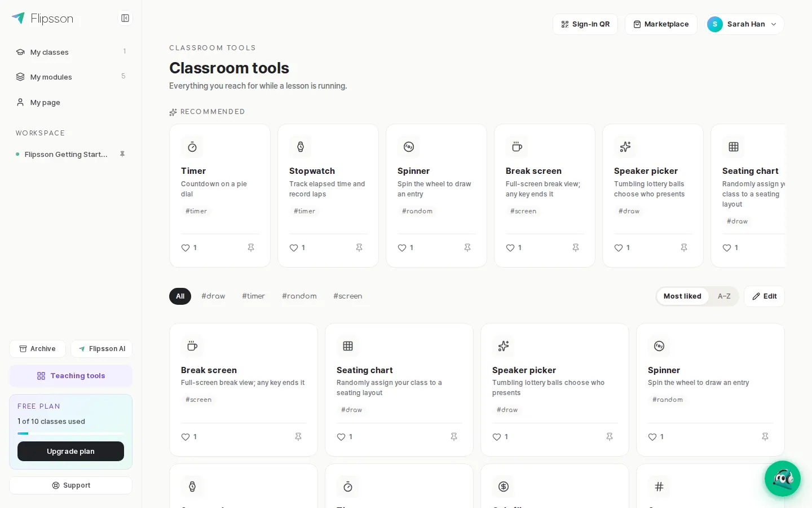Click the Flipsson logo
The width and height of the screenshot is (812, 508).
click(x=42, y=19)
